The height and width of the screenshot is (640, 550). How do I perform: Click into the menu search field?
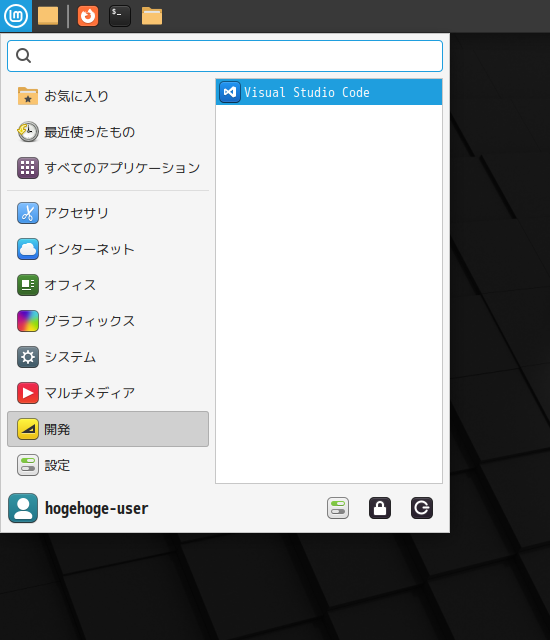[x=225, y=56]
